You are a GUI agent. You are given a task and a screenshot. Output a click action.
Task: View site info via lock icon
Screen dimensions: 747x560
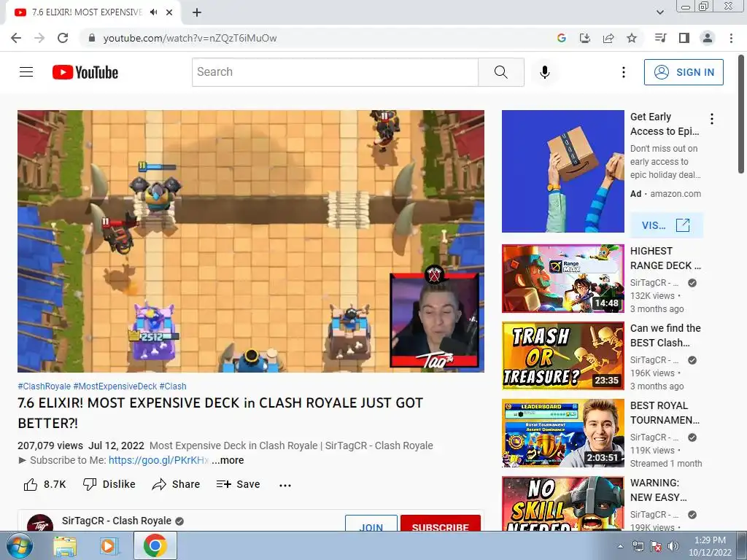(92, 38)
